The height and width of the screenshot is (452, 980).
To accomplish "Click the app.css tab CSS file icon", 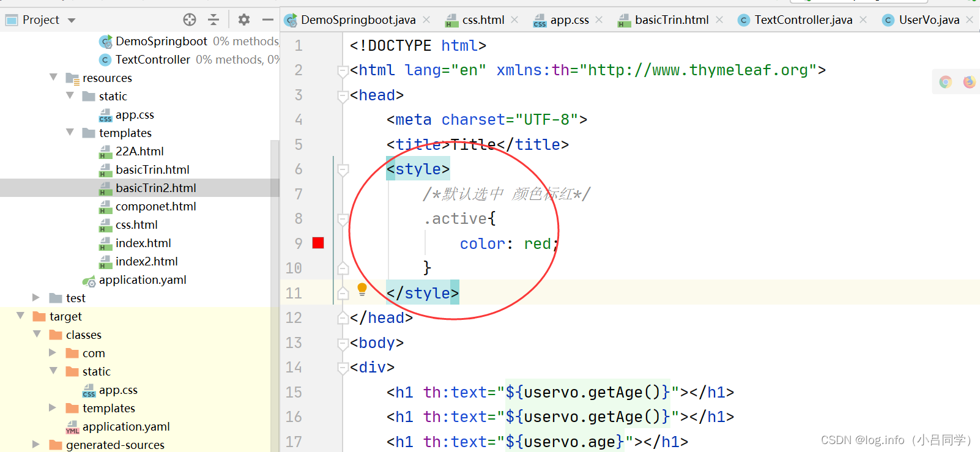I will (540, 21).
